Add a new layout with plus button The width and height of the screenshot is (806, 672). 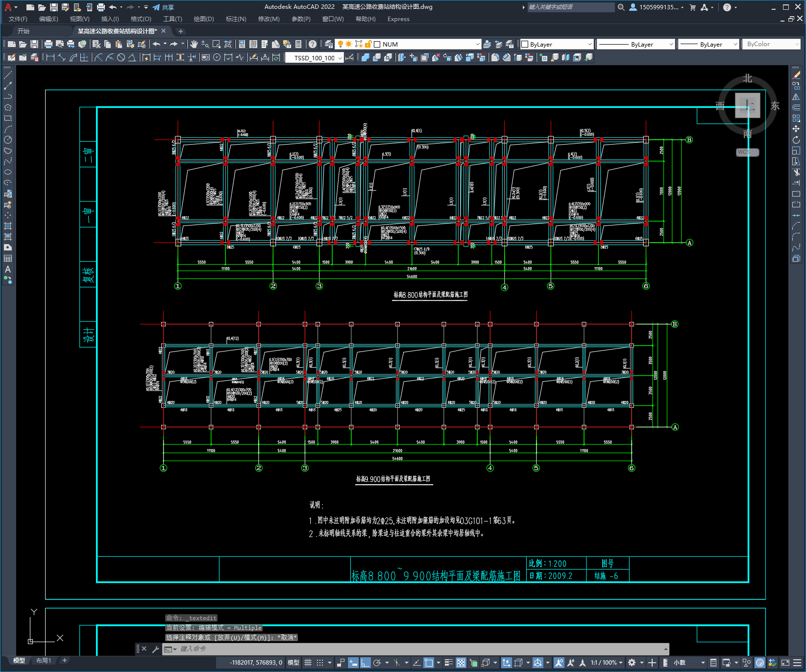tap(64, 661)
